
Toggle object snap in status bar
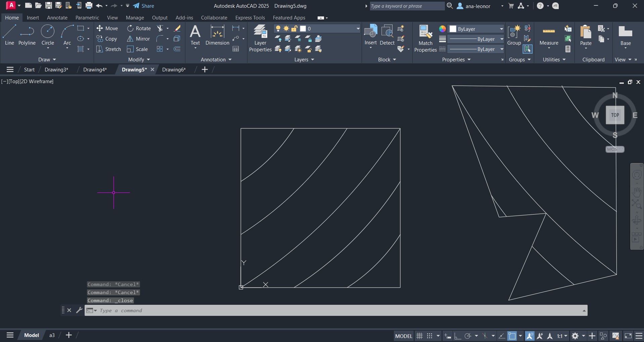512,336
